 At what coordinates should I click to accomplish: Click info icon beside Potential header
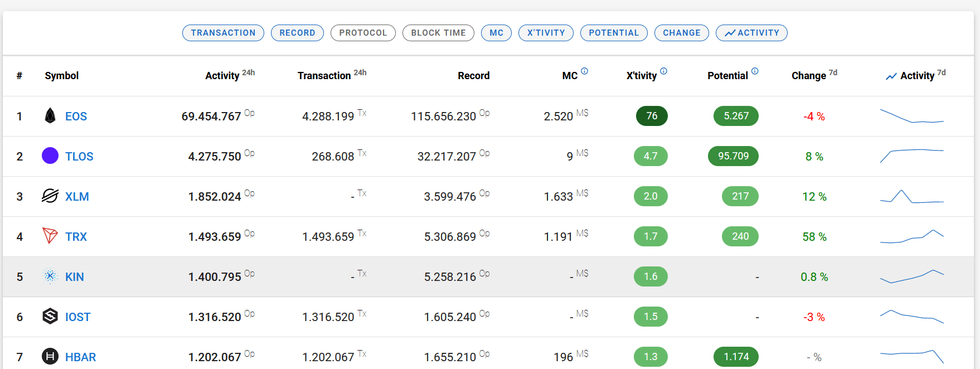click(755, 71)
